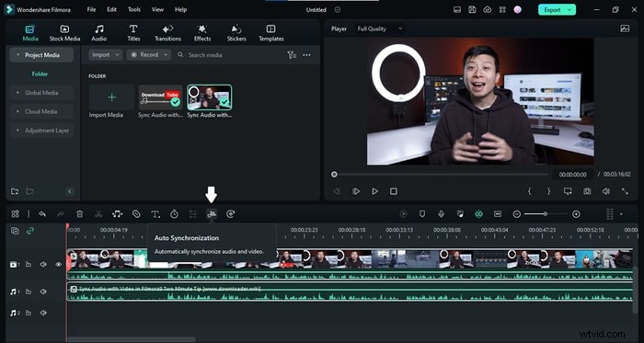Set the mark out bracket point
The height and width of the screenshot is (343, 644).
point(548,191)
